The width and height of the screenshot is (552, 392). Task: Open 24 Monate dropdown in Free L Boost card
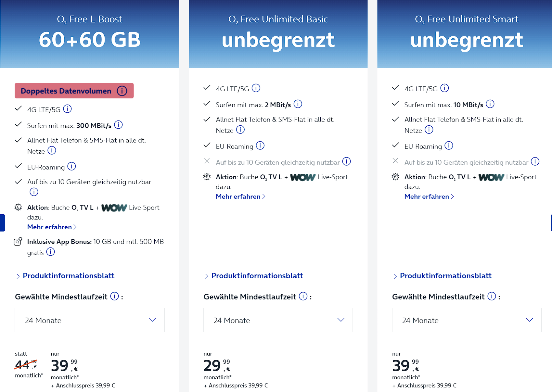coord(90,320)
